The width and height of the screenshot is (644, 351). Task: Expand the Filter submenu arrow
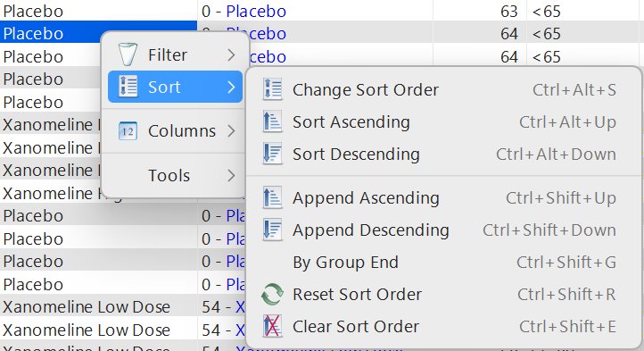(232, 54)
